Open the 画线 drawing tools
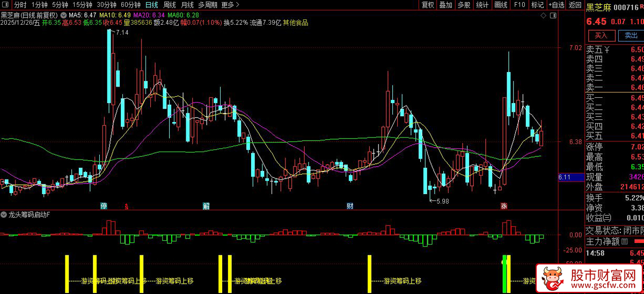644x294 pixels. tap(501, 5)
